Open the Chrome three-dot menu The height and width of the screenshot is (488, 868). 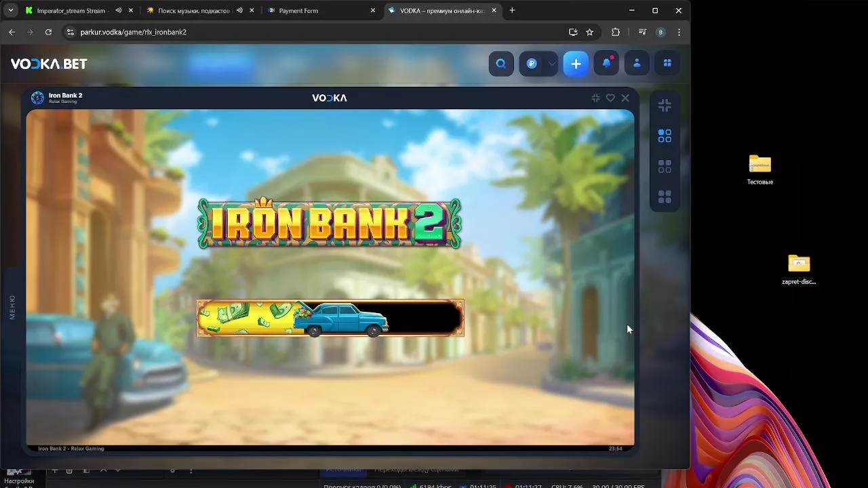click(679, 32)
